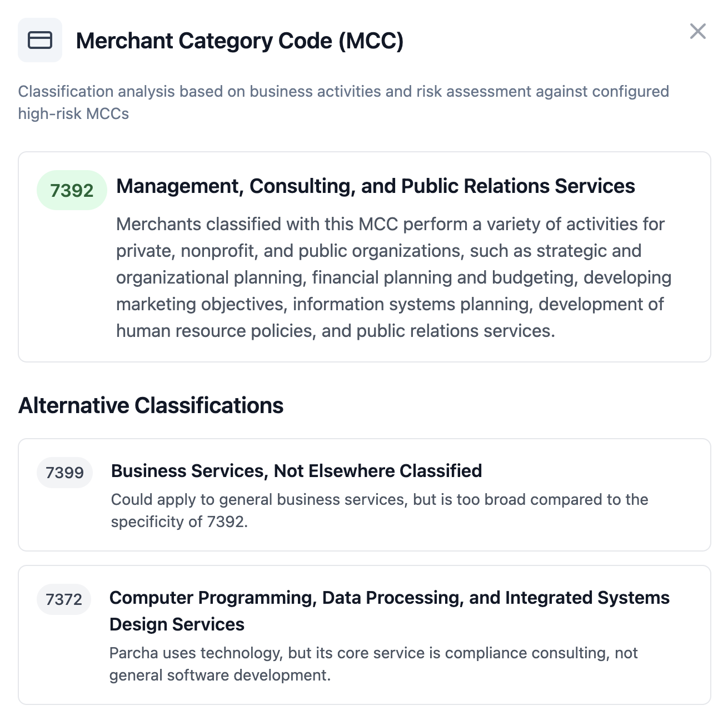Image resolution: width=728 pixels, height=725 pixels.
Task: Select the green 7392 code badge
Action: click(x=72, y=190)
